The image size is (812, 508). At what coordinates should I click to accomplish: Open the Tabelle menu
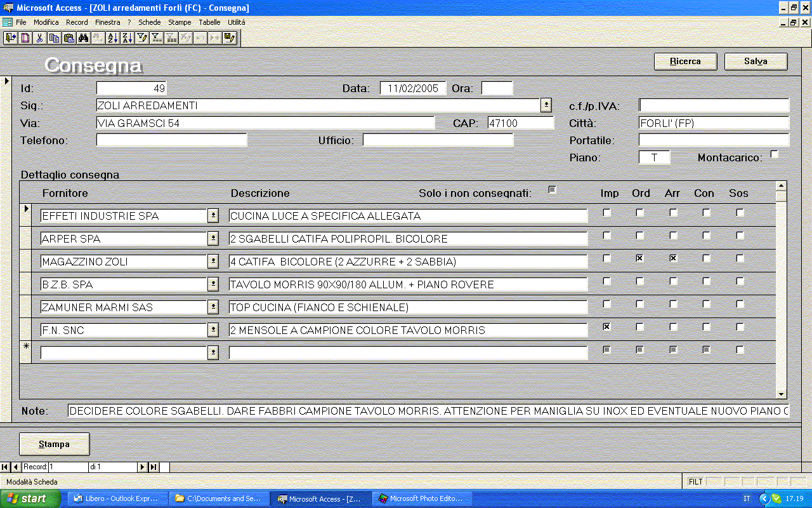pyautogui.click(x=209, y=22)
